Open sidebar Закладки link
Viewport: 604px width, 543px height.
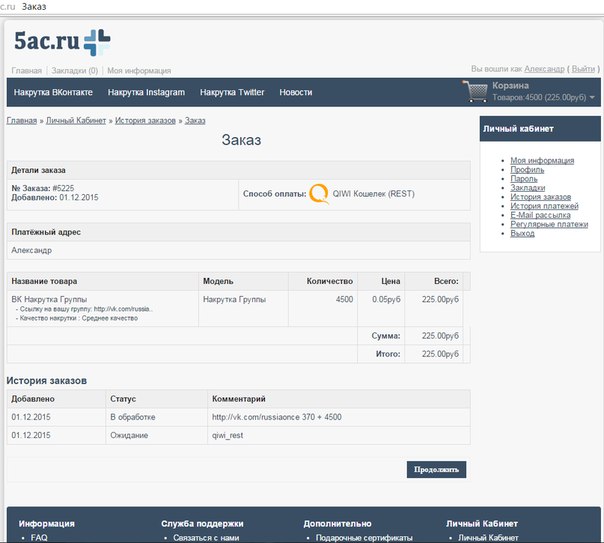tap(527, 188)
